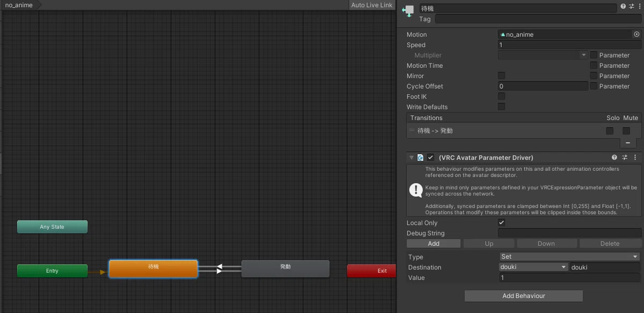Click the Debug String input field
The width and height of the screenshot is (644, 313).
(570, 233)
